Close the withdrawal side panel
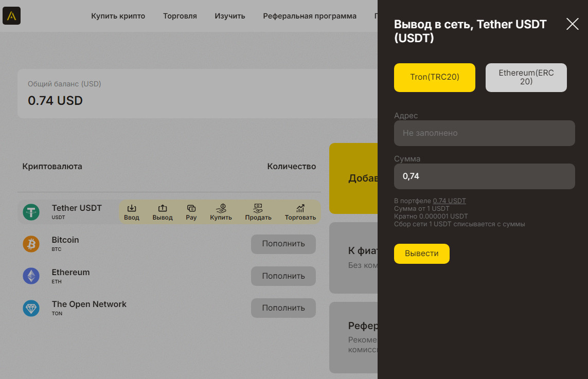 point(572,24)
